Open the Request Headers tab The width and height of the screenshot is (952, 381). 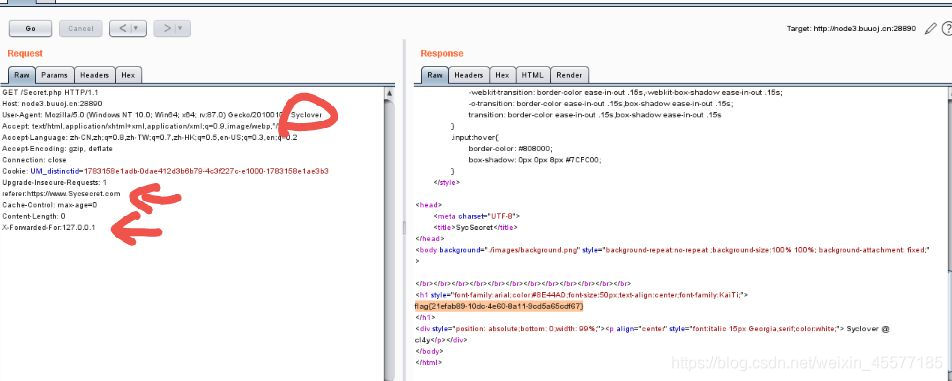tap(95, 75)
